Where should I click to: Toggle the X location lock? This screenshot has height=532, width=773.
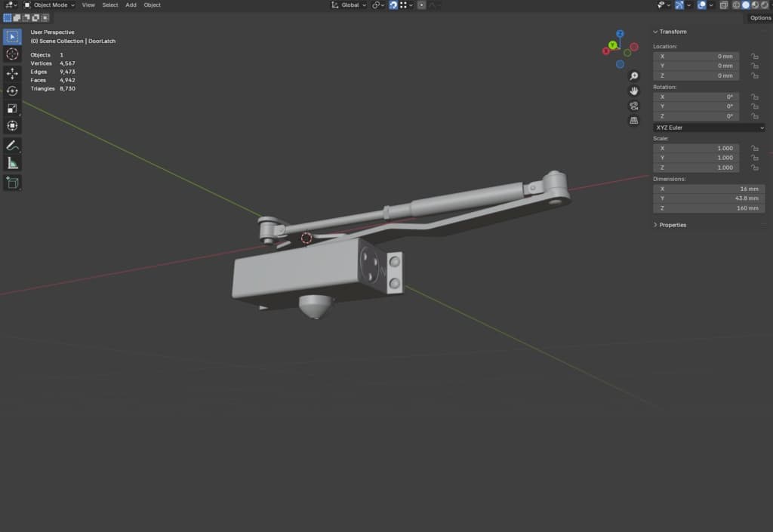point(753,57)
